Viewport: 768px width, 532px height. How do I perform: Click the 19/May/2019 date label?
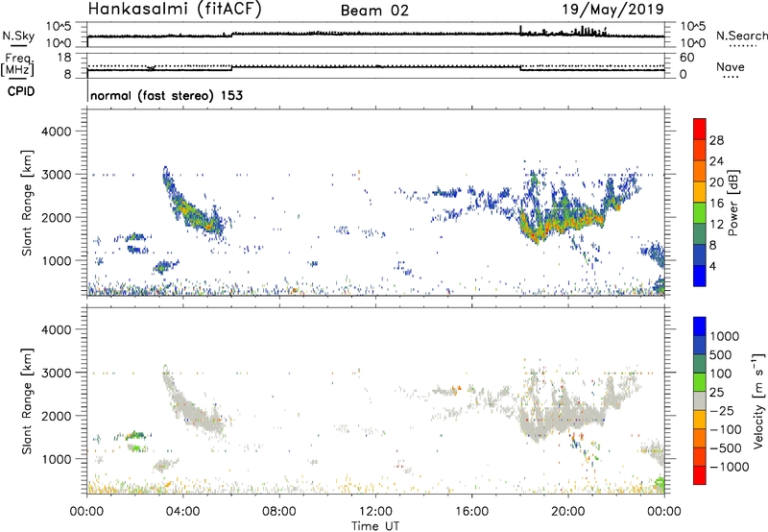[x=612, y=9]
